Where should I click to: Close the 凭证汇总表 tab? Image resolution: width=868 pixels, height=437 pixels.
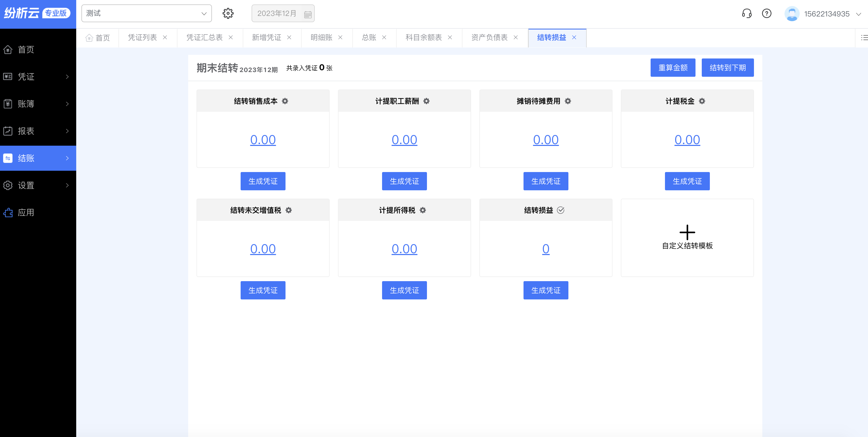[x=231, y=37]
